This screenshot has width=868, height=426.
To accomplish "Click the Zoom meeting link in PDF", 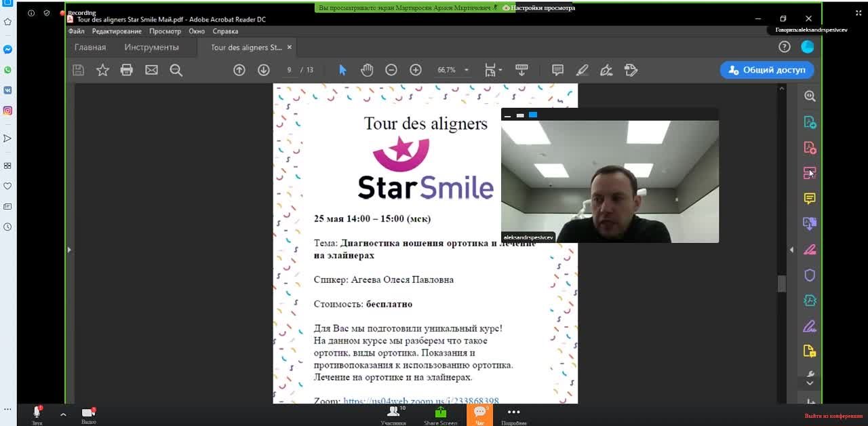I will point(421,401).
